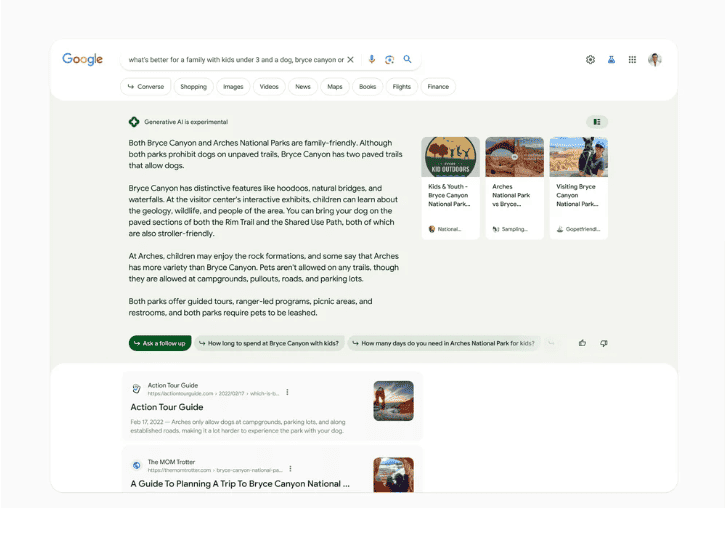
Task: Open account profile avatar
Action: 655,60
